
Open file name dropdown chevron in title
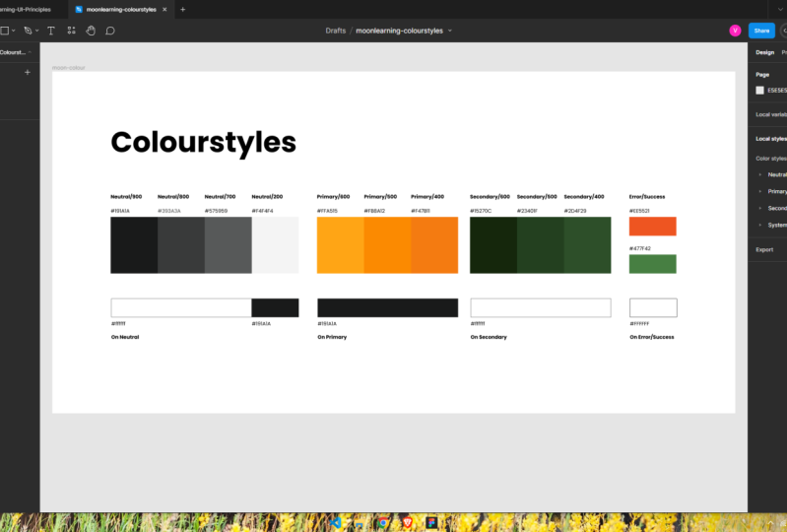click(x=450, y=31)
